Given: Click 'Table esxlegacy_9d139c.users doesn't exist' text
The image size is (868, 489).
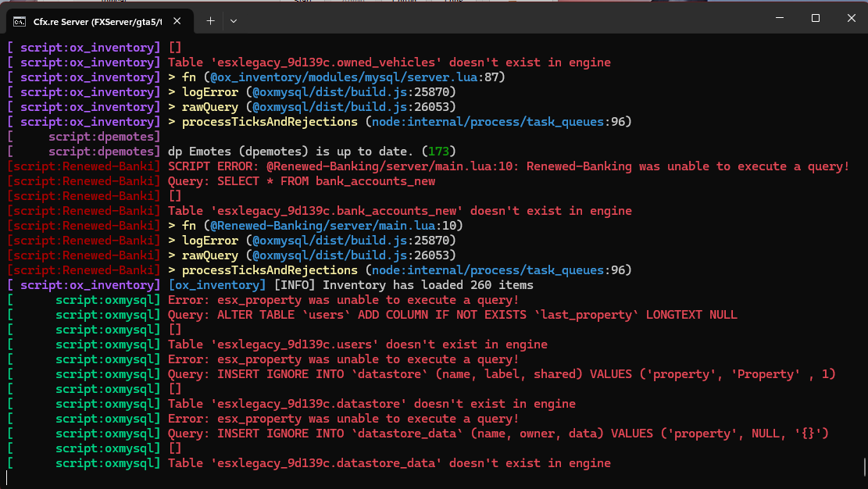Looking at the screenshot, I should pos(358,344).
